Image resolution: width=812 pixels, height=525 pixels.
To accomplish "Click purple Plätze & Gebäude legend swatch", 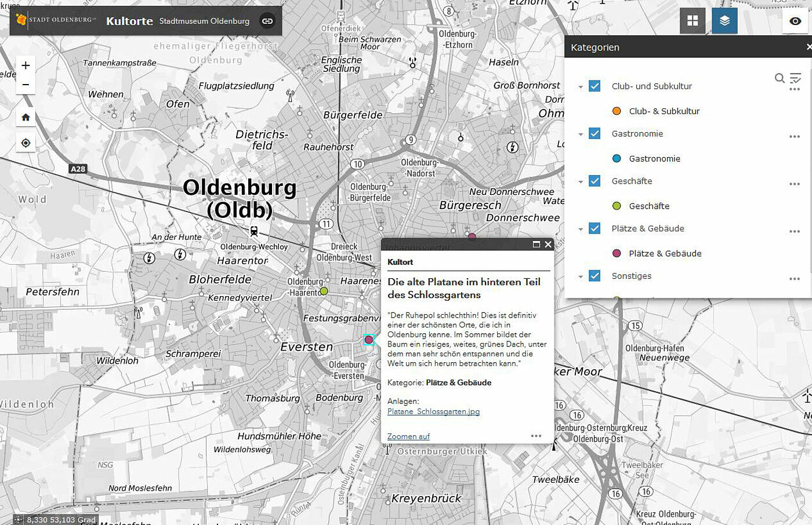I will tap(617, 253).
